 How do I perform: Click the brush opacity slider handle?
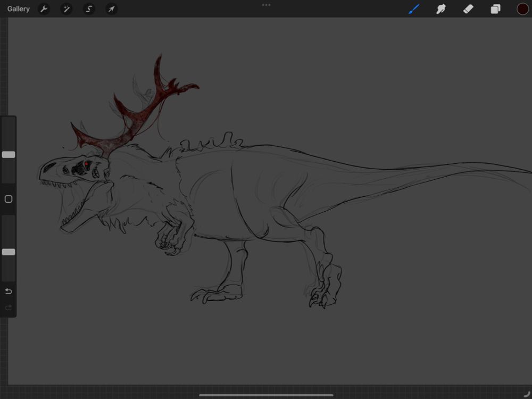coord(9,252)
